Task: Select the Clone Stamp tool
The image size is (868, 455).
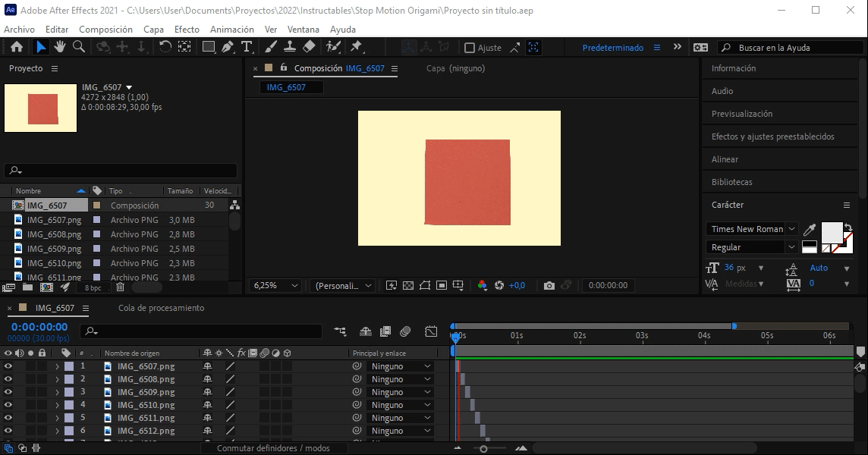Action: pyautogui.click(x=289, y=47)
